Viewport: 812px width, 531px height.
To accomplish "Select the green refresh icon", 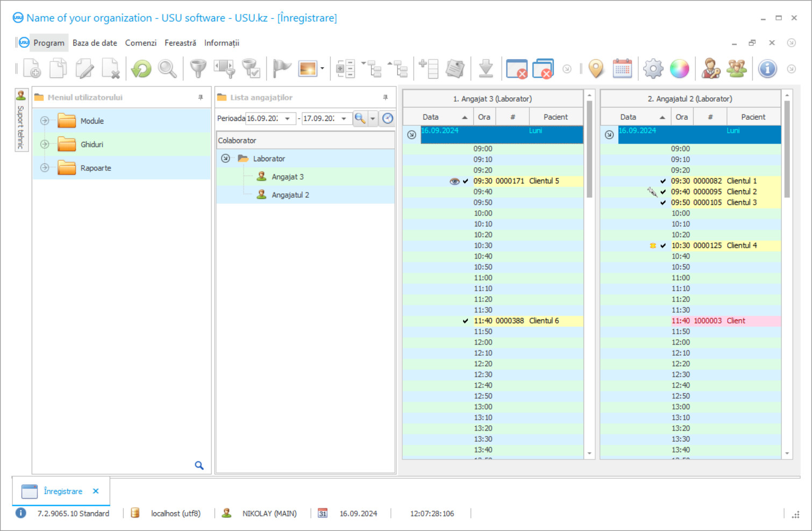I will point(140,68).
